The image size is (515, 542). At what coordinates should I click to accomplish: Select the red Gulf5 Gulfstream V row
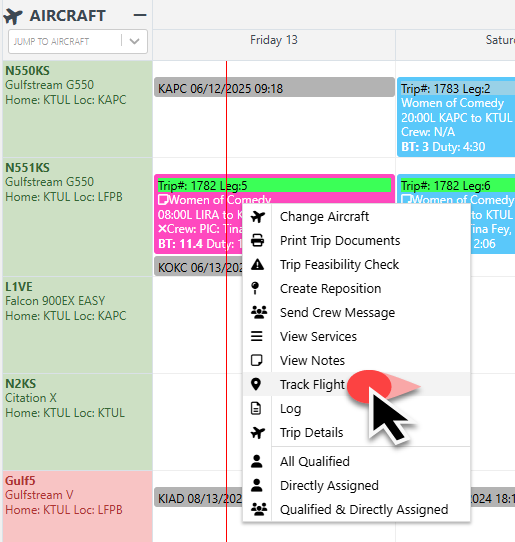point(78,506)
